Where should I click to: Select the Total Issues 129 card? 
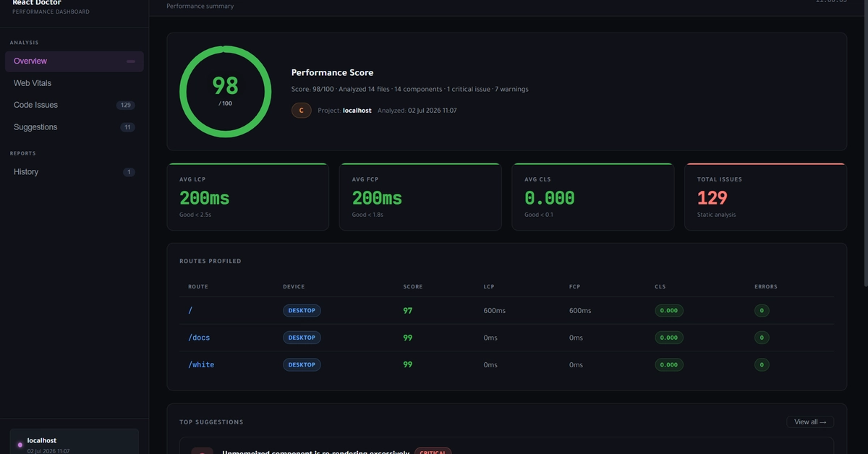coord(765,197)
